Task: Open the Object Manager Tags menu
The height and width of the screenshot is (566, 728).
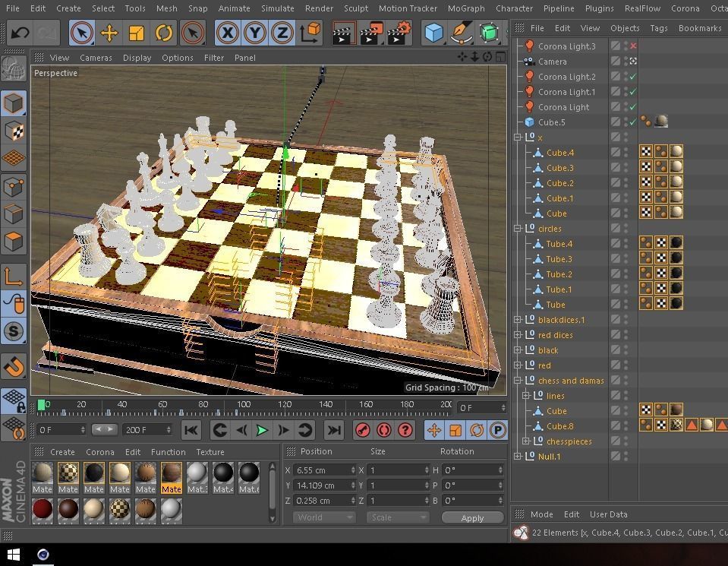Action: point(659,28)
